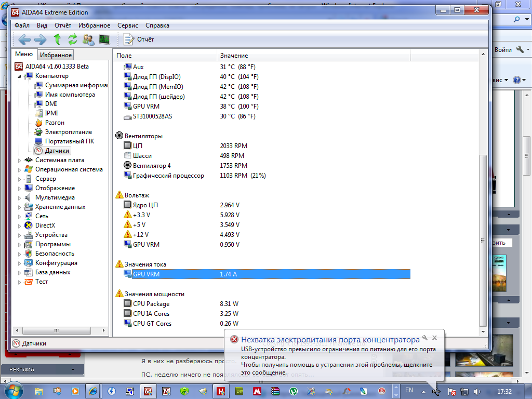This screenshot has height=399, width=532.
Task: Click the Поле column header
Action: (x=165, y=55)
